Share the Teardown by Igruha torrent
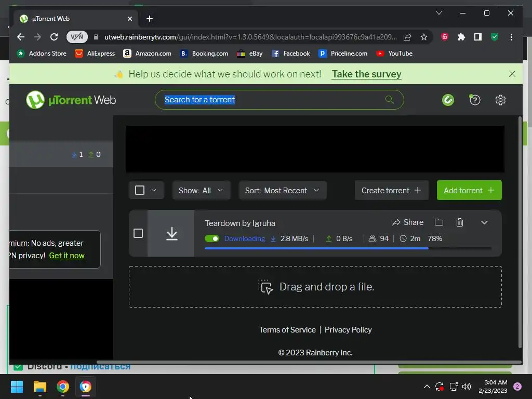This screenshot has width=532, height=399. click(408, 222)
